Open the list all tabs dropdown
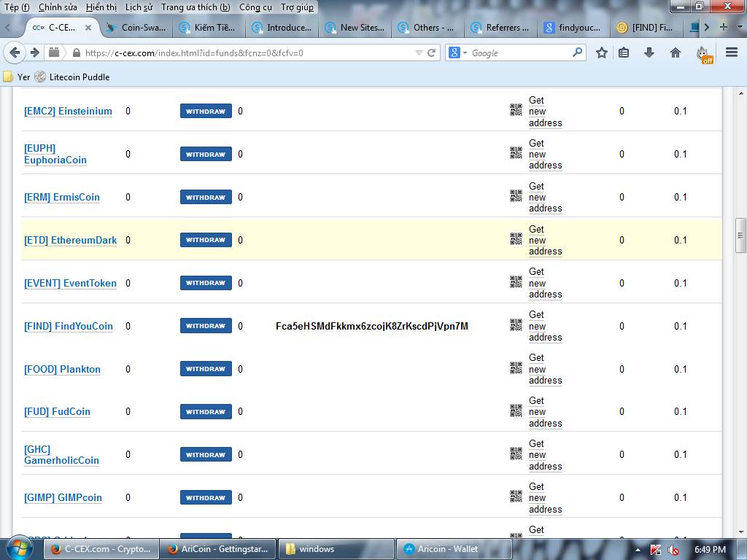Image resolution: width=747 pixels, height=560 pixels. [x=740, y=27]
